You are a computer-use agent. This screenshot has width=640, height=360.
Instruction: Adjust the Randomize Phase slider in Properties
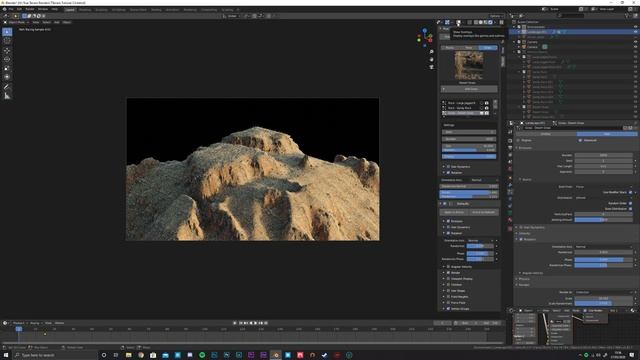pos(603,265)
